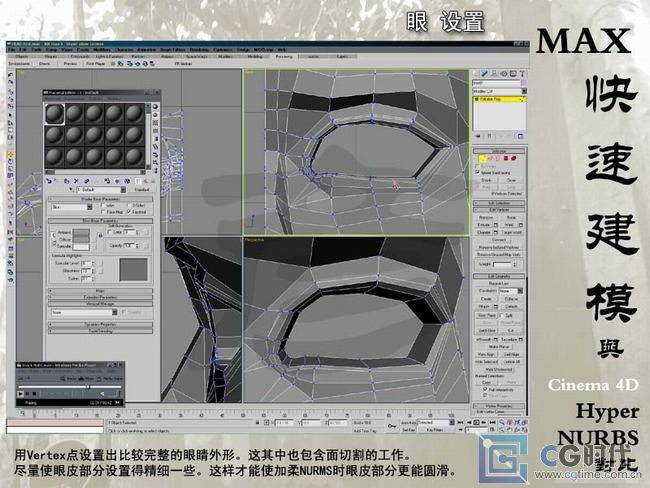Select Vertex sub-object level icon

[482, 158]
